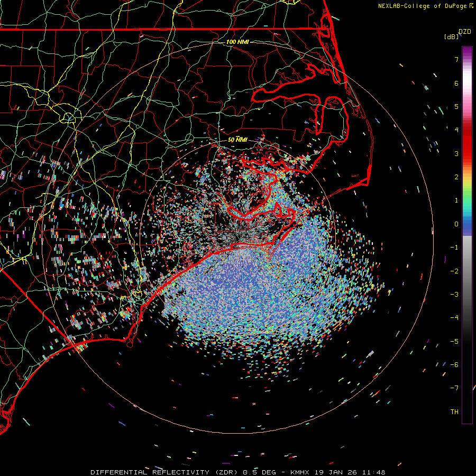Click the -7 dB scale label
476x476 pixels.
[x=454, y=388]
